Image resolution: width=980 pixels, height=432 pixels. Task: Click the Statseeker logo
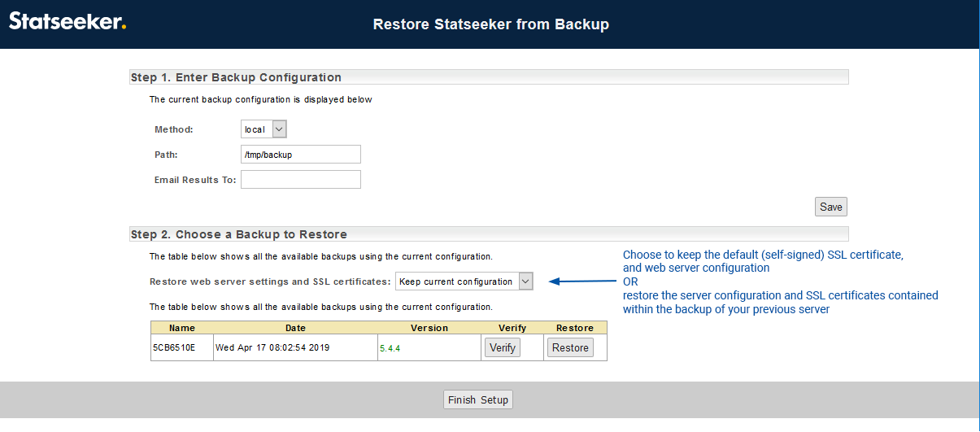[x=68, y=22]
